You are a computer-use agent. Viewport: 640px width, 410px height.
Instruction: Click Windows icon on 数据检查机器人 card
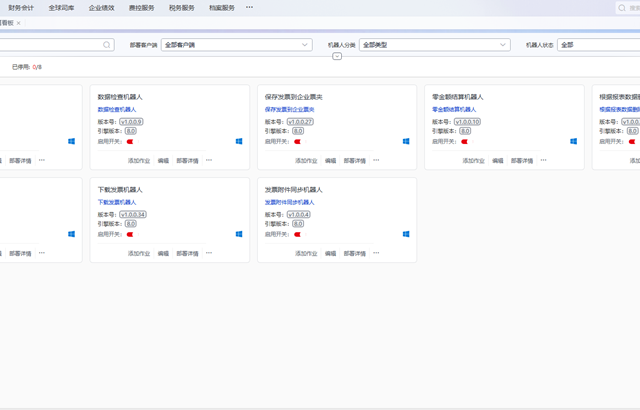[240, 141]
